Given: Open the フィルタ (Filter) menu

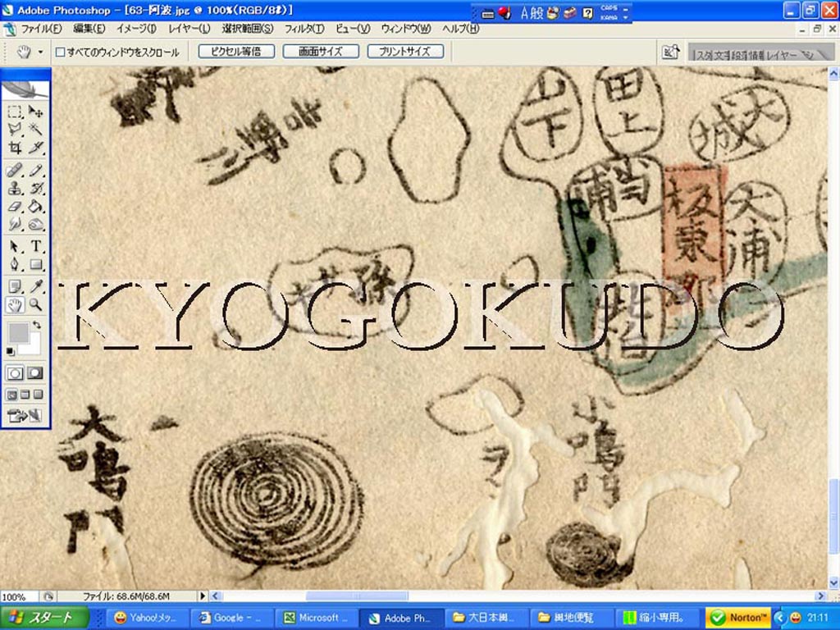Looking at the screenshot, I should [x=304, y=29].
